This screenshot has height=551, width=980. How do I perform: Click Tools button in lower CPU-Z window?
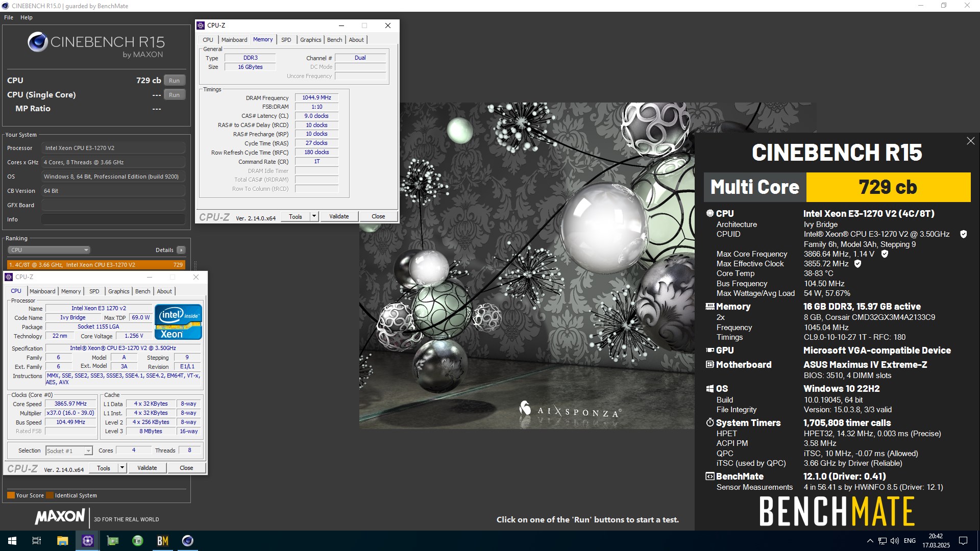104,468
